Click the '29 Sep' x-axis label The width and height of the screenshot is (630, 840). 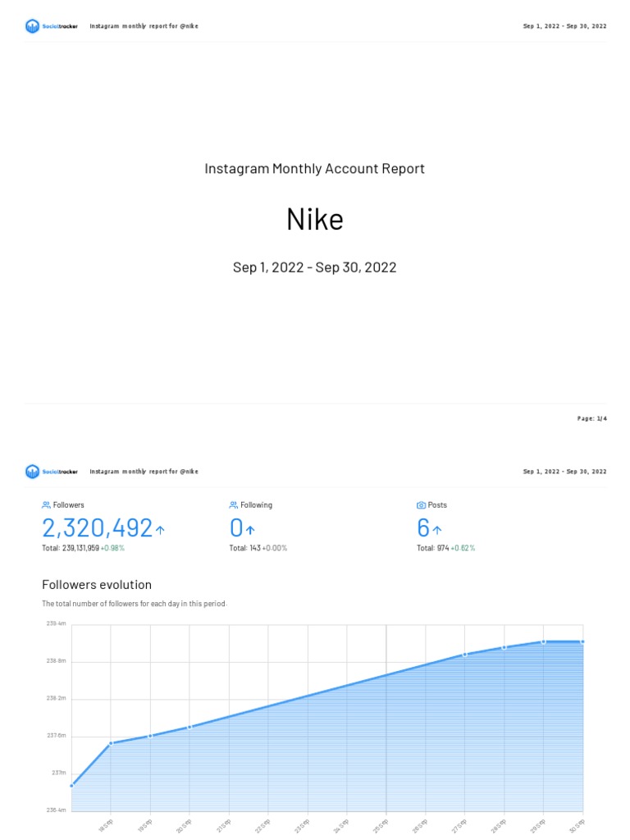click(538, 825)
